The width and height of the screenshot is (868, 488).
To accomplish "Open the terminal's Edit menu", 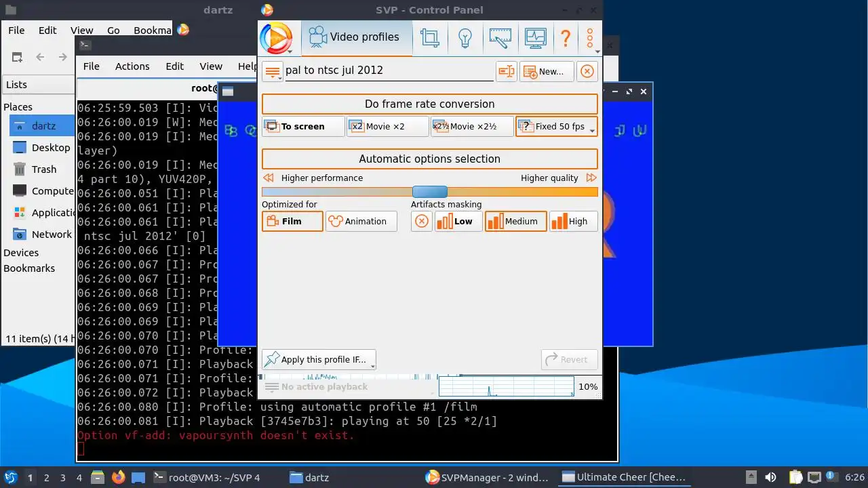I will pyautogui.click(x=175, y=66).
